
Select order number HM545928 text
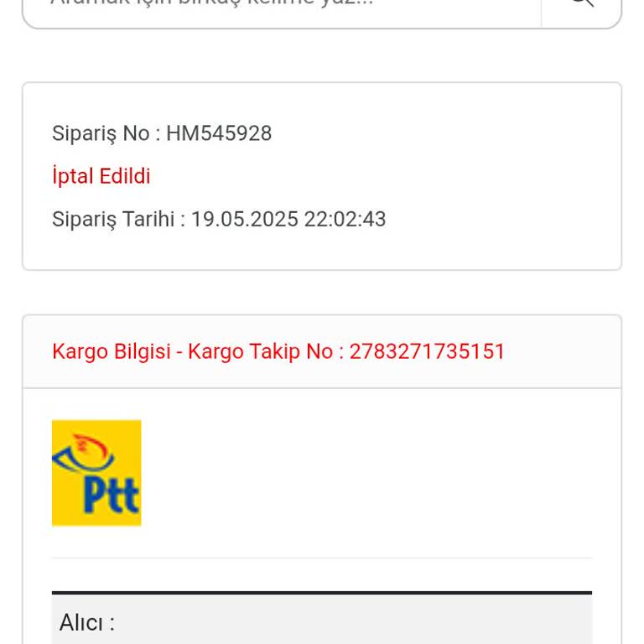tap(219, 133)
